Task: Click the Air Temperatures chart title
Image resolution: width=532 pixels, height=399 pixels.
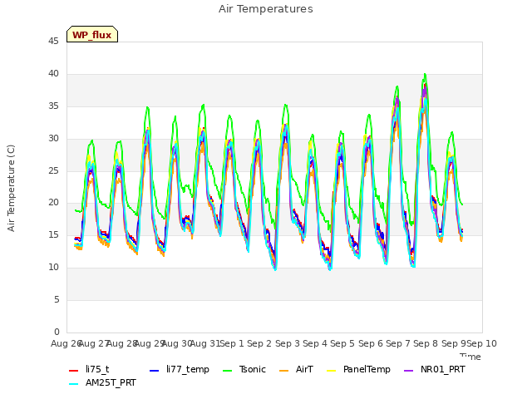Action: pos(266,9)
